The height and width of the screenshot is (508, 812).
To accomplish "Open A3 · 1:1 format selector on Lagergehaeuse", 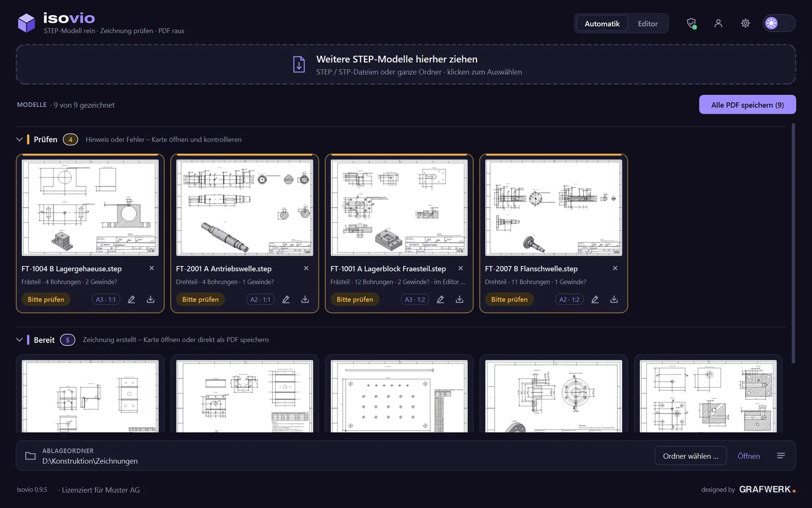I will pyautogui.click(x=106, y=300).
